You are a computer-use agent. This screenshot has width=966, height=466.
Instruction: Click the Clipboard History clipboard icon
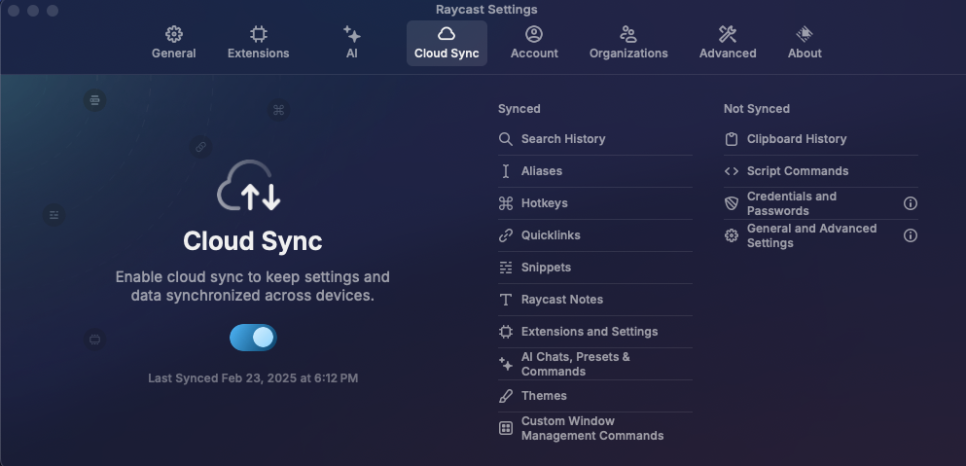click(x=731, y=139)
